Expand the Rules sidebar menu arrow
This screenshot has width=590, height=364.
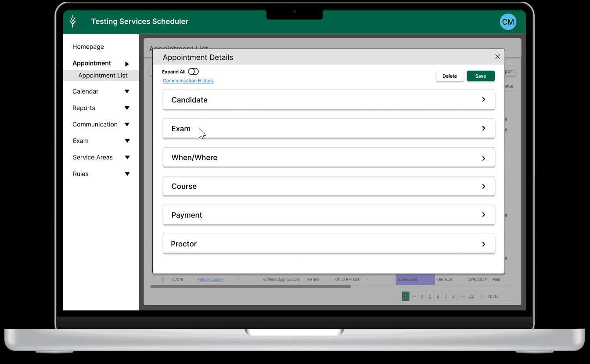[x=127, y=174]
